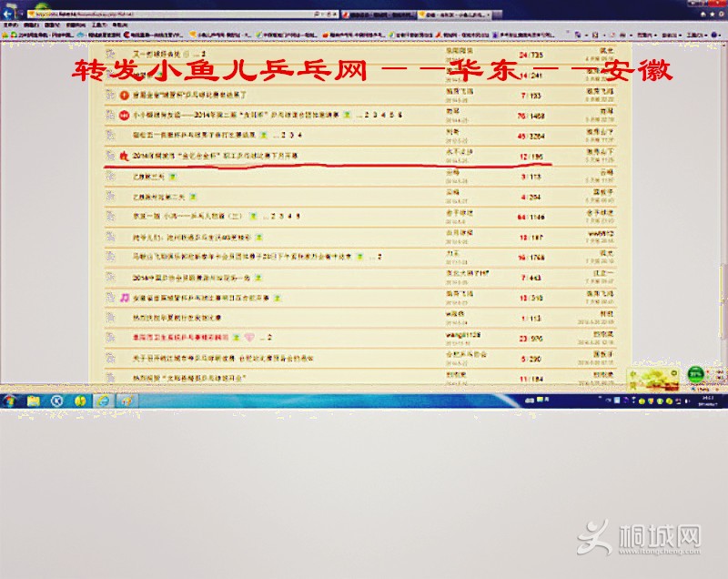
Task: Click the green 35% circular widget
Action: [696, 373]
